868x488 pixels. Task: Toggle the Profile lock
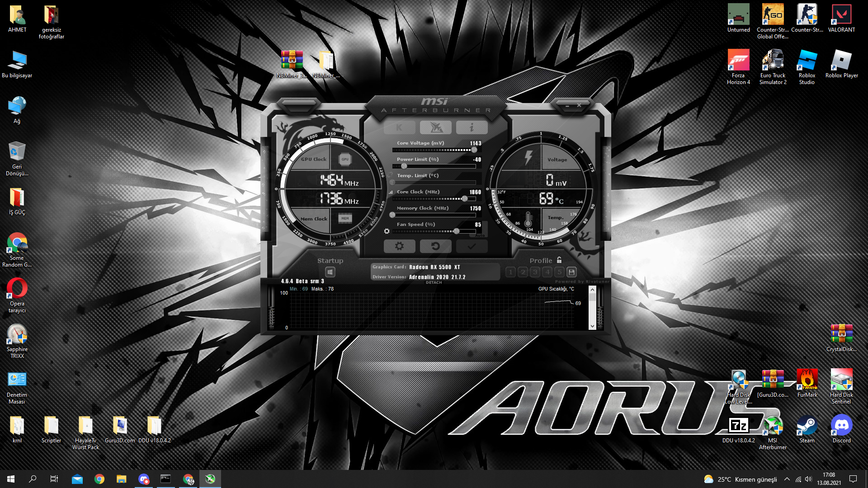click(559, 260)
